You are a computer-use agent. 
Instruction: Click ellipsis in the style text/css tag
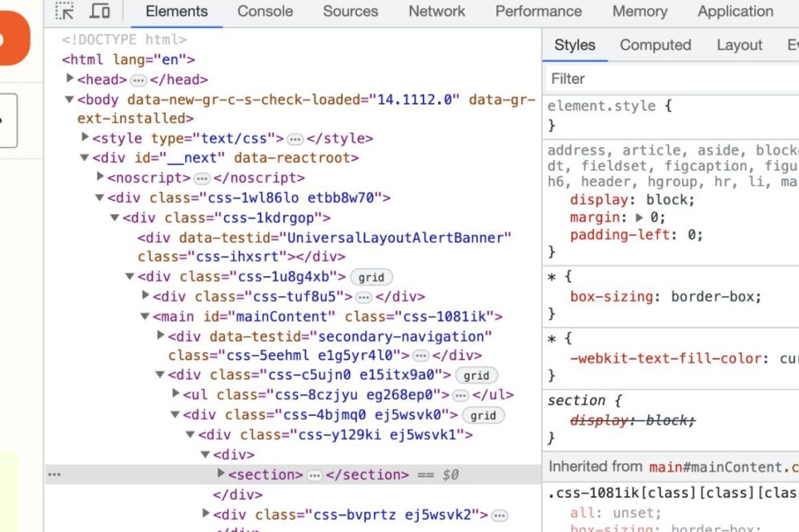(295, 138)
